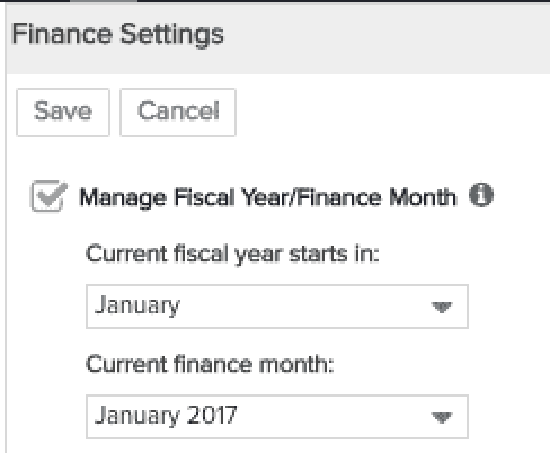Open the fiscal year start month dropdown
Image resolution: width=550 pixels, height=453 pixels.
coord(277,306)
